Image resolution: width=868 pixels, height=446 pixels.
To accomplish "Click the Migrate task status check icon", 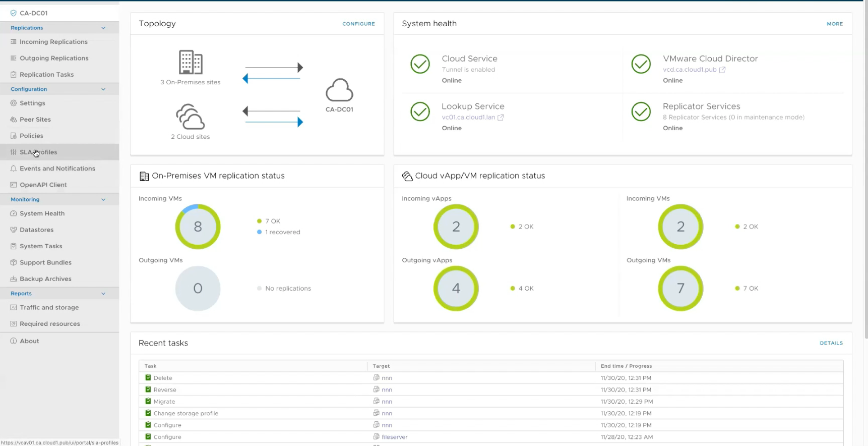I will 148,401.
